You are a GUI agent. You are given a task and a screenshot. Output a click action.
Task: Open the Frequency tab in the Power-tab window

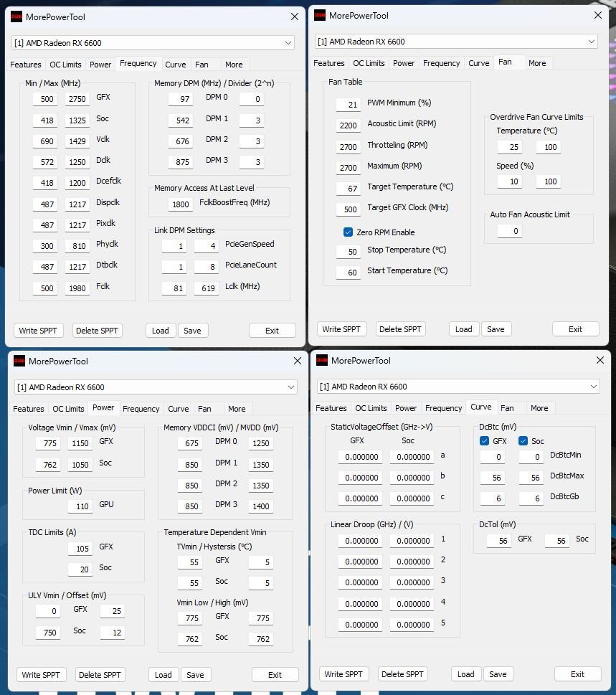pos(141,409)
